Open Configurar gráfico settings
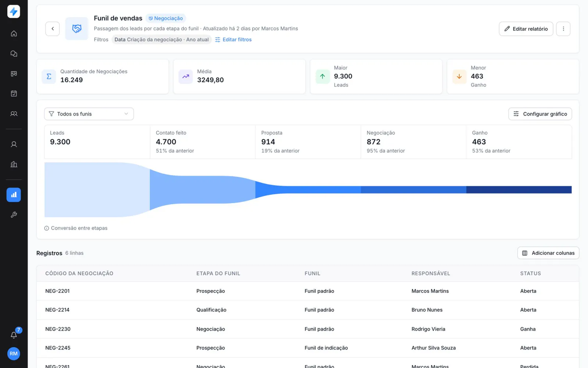This screenshot has width=588, height=368. [540, 114]
